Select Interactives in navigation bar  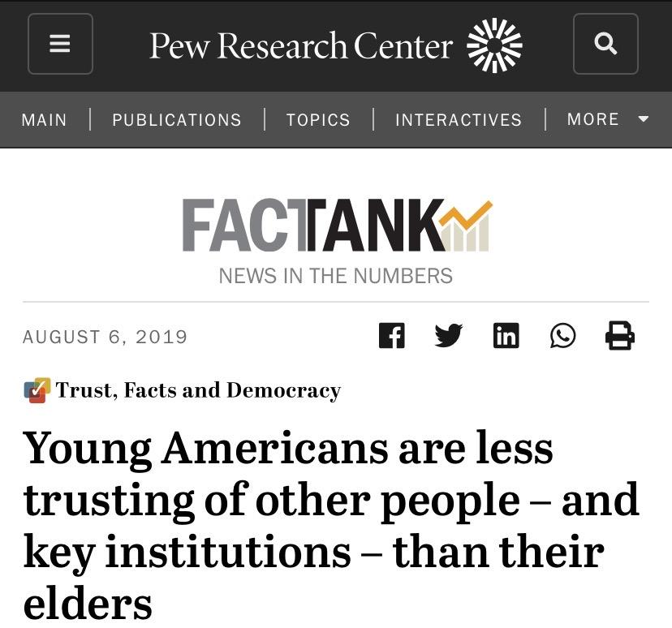point(459,120)
